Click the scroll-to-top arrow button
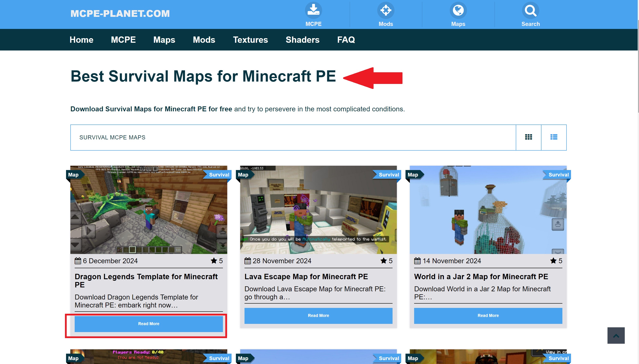Image resolution: width=639 pixels, height=364 pixels. click(617, 336)
